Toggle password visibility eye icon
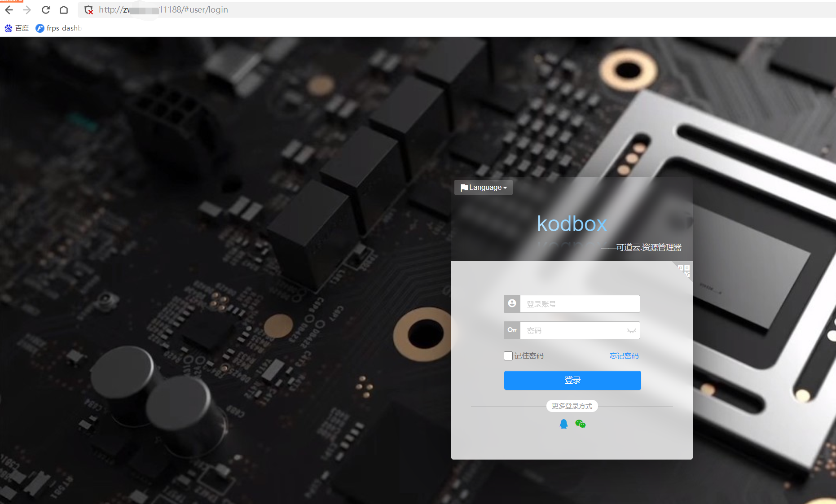Viewport: 836px width, 504px height. [x=631, y=331]
